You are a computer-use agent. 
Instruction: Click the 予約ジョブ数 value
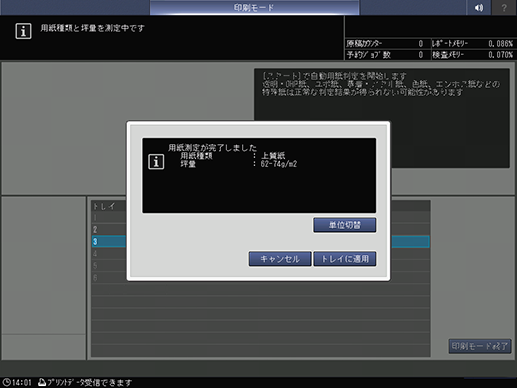(x=421, y=55)
